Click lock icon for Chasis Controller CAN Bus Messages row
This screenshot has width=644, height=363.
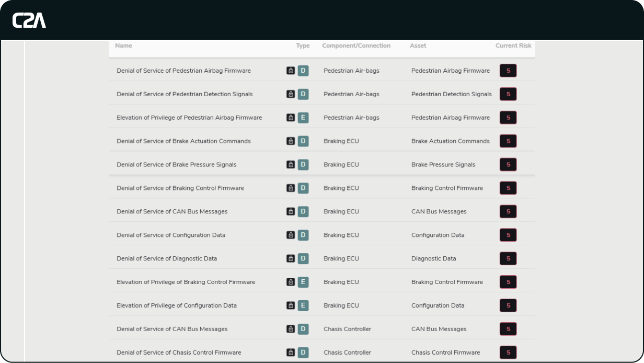pyautogui.click(x=291, y=329)
